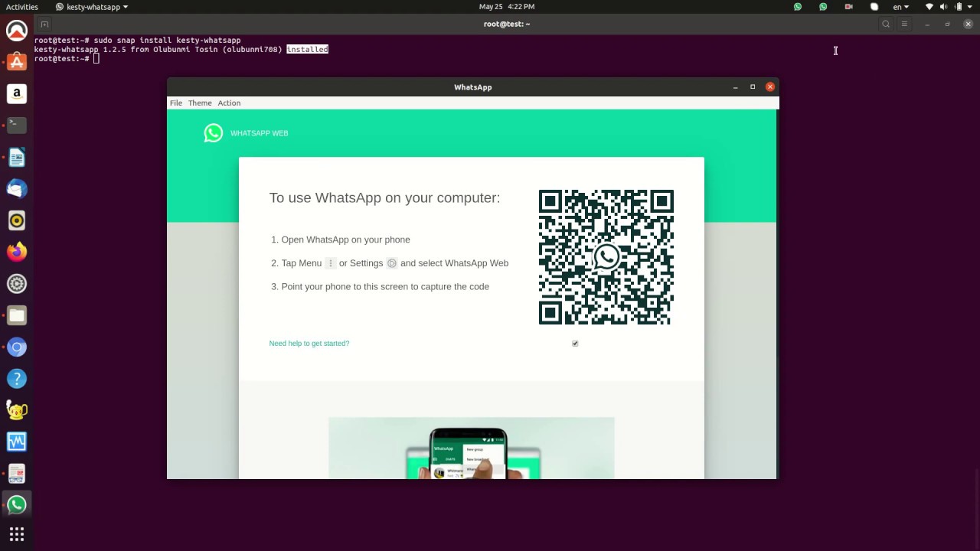Open the File menu in WhatsApp window
This screenshot has height=551, width=980.
coord(176,103)
